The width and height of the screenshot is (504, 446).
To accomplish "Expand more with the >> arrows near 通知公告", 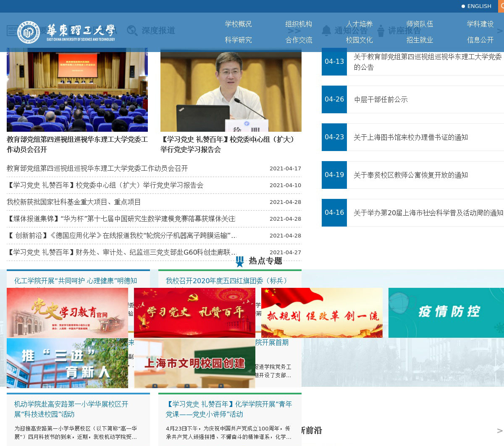I will point(294,31).
